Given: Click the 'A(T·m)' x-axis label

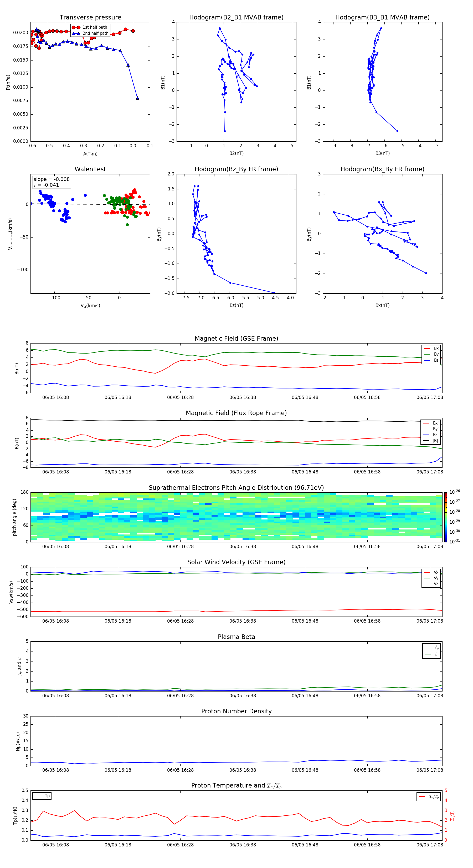Looking at the screenshot, I should 90,154.
